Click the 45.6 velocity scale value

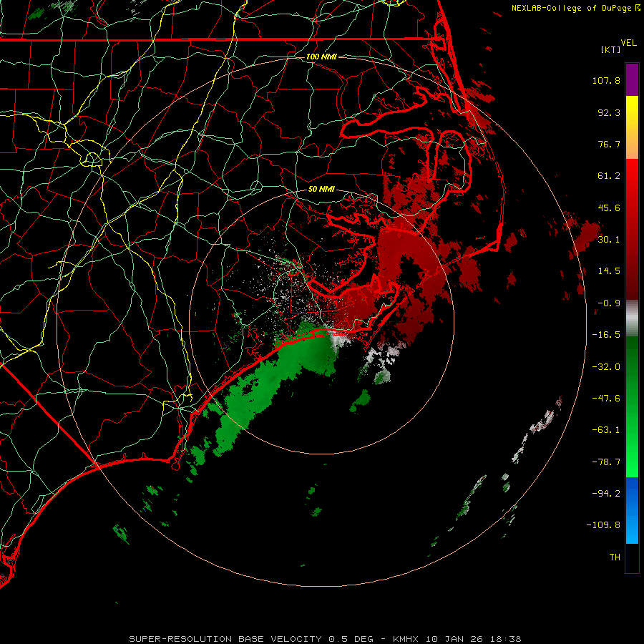pyautogui.click(x=609, y=208)
